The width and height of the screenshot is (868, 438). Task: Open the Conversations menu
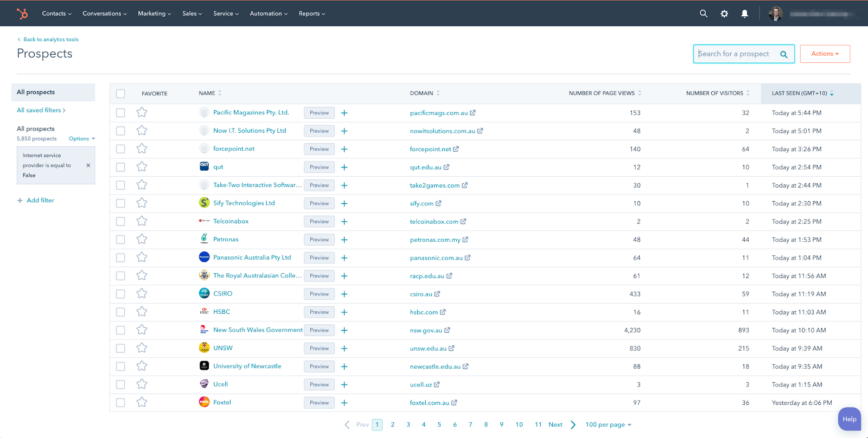coord(105,14)
